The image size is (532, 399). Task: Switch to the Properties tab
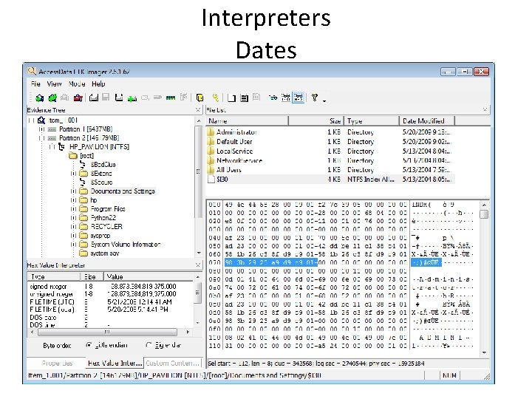click(x=57, y=363)
